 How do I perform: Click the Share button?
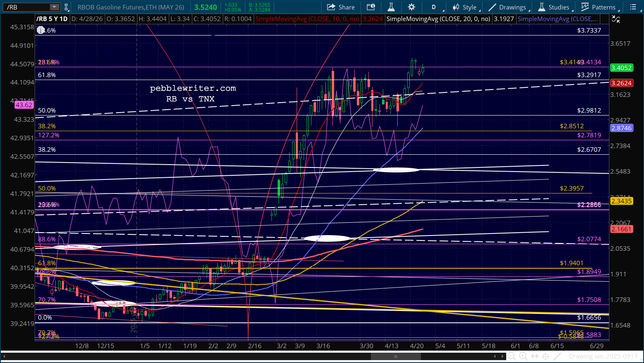pyautogui.click(x=341, y=7)
